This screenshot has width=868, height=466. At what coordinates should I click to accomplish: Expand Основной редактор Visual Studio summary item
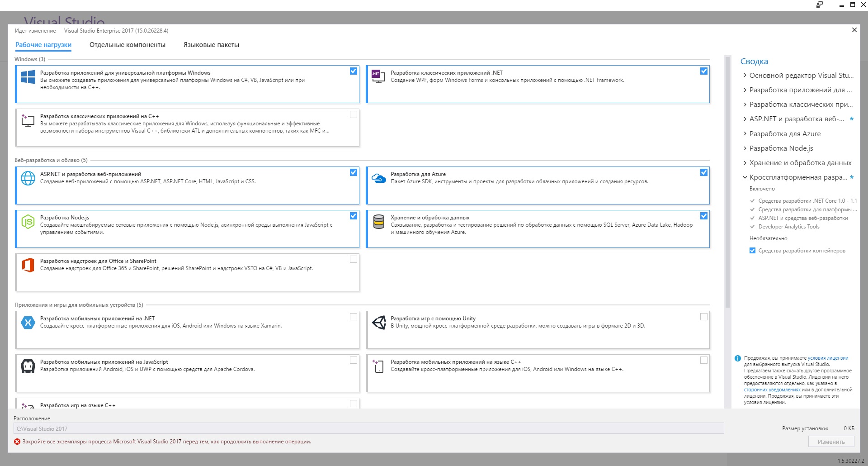point(745,76)
